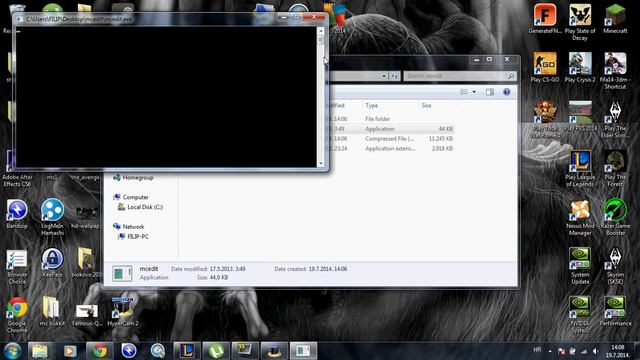This screenshot has width=640, height=360.
Task: Open File Explorer from the taskbar
Action: 40,351
